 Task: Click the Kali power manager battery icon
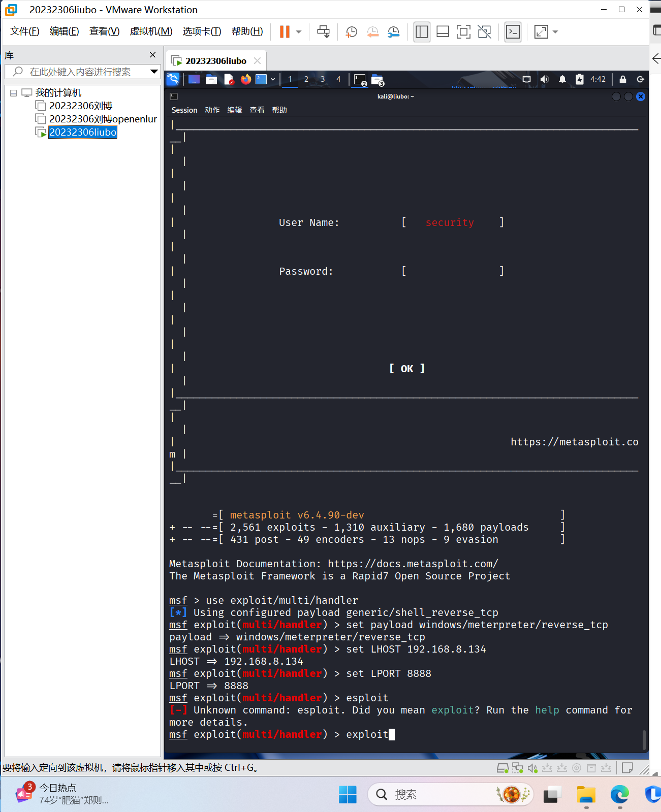(580, 79)
